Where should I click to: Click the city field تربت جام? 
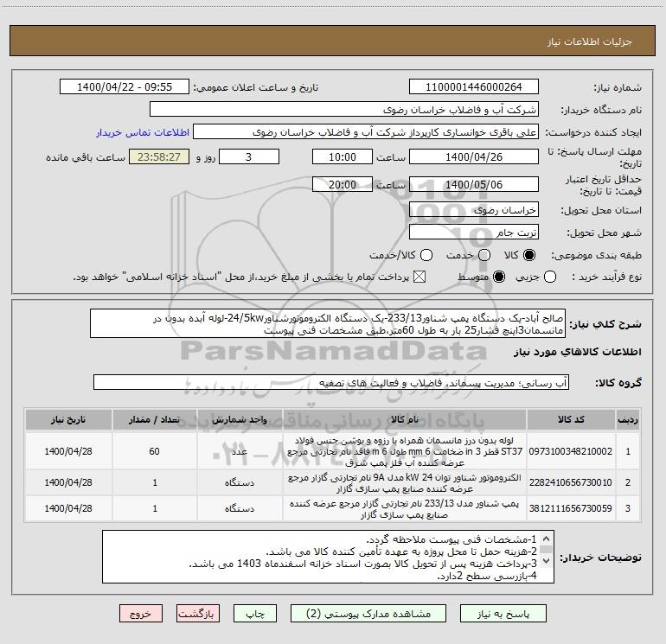pyautogui.click(x=474, y=233)
